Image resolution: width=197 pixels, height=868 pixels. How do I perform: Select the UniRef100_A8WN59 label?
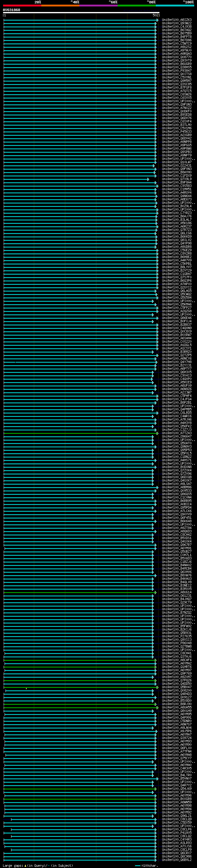point(176,802)
